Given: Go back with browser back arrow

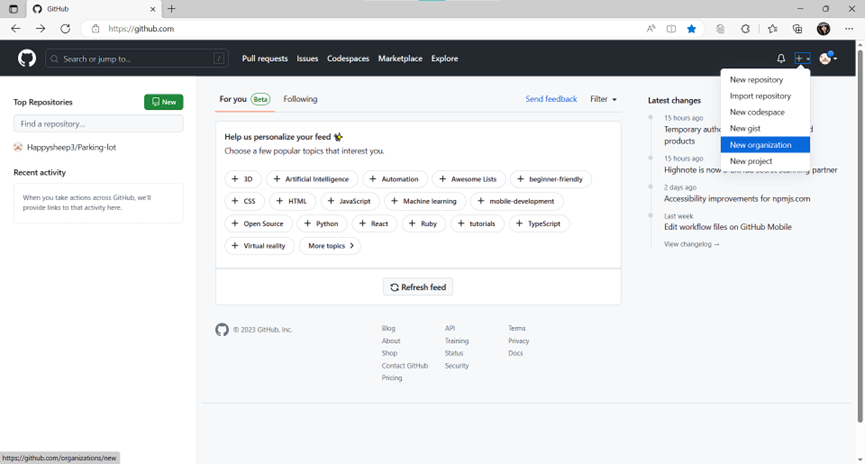Looking at the screenshot, I should click(x=15, y=28).
